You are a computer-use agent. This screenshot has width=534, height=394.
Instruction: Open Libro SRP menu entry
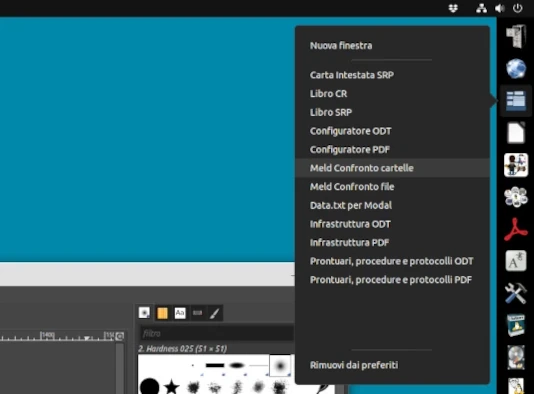click(x=392, y=112)
